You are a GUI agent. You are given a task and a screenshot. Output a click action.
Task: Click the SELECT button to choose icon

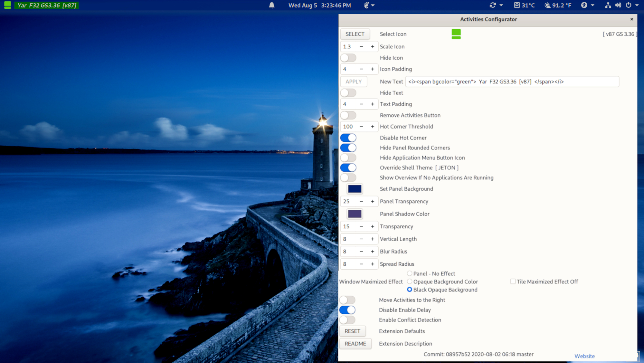click(x=354, y=33)
